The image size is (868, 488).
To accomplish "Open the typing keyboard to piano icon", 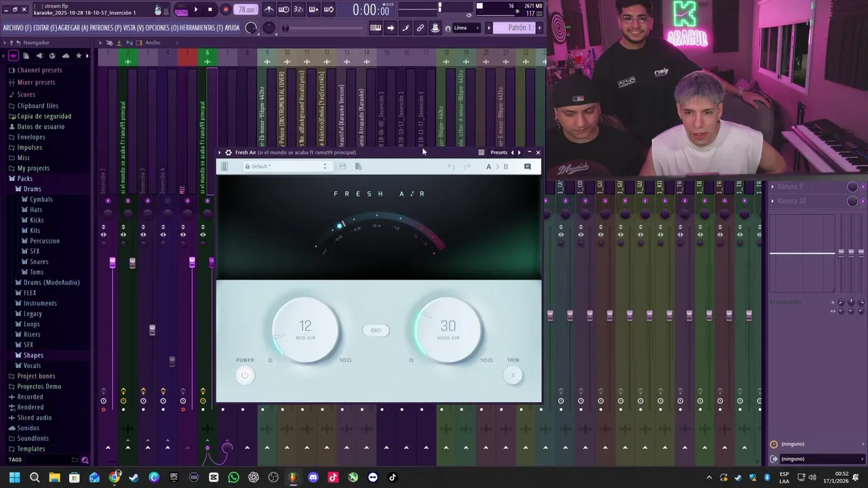I will [375, 28].
